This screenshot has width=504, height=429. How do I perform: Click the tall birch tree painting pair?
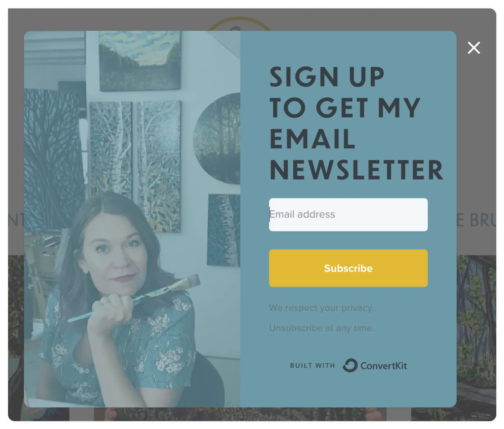point(135,166)
